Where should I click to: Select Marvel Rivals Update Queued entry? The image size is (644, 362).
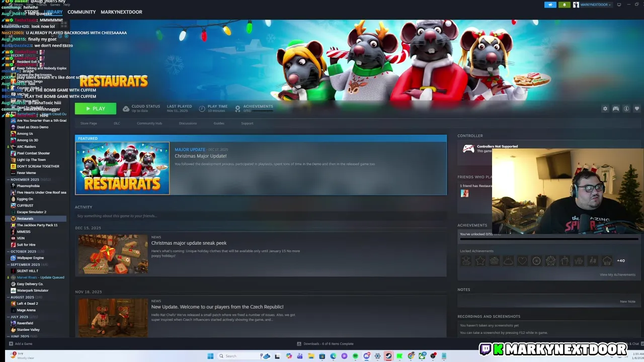pos(40,278)
